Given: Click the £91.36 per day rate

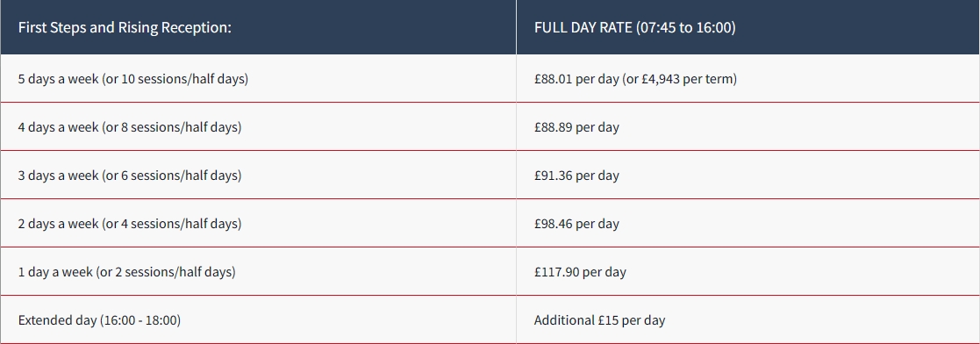Looking at the screenshot, I should (x=576, y=176).
